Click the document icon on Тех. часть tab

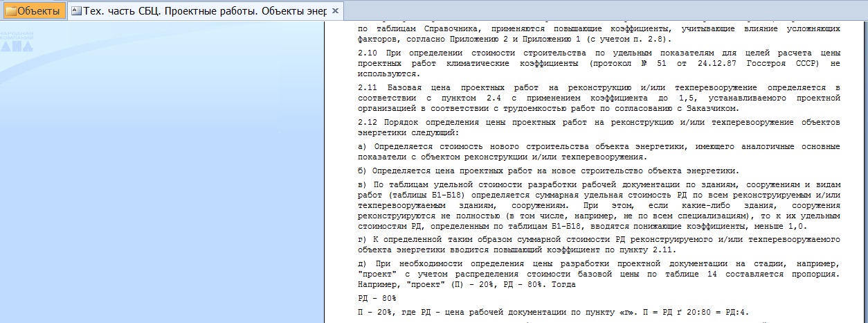coord(77,11)
